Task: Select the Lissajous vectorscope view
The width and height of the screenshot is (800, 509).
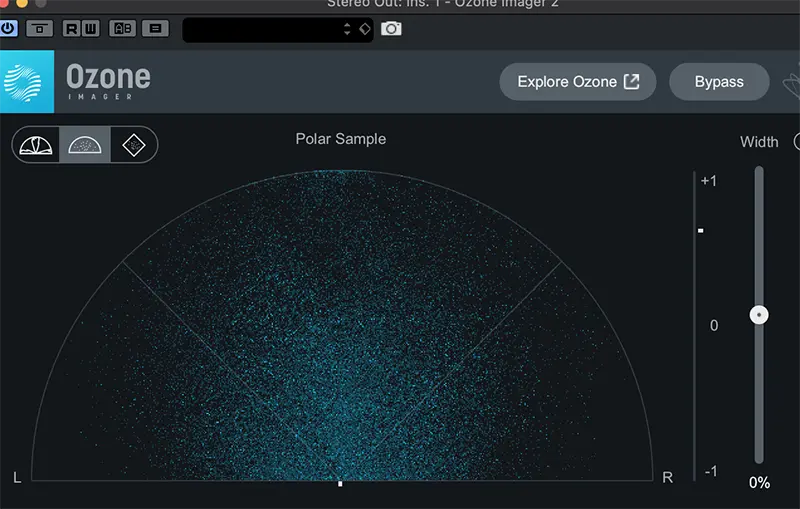Action: pyautogui.click(x=133, y=145)
